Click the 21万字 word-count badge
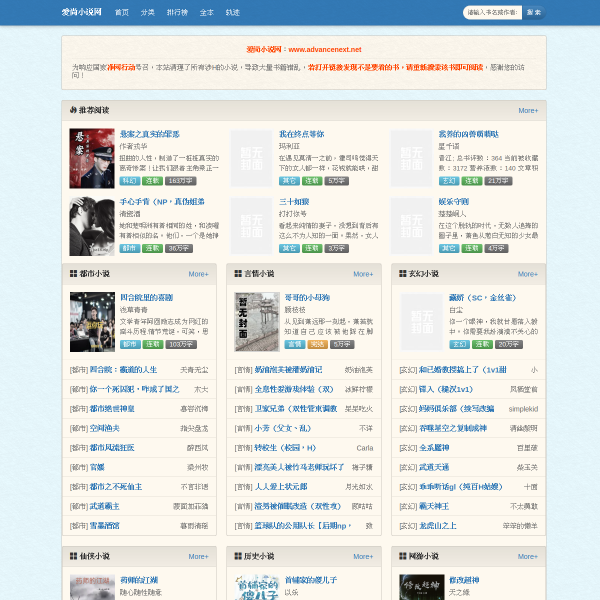600x600 pixels. [498, 181]
